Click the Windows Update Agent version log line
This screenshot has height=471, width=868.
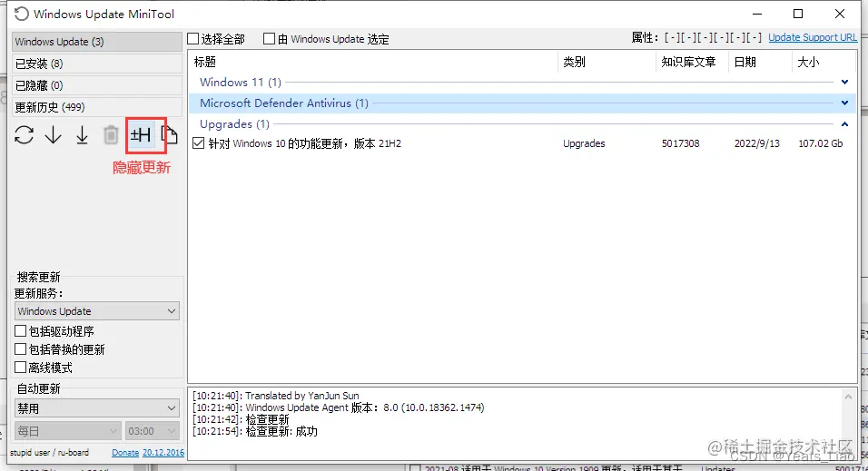339,407
